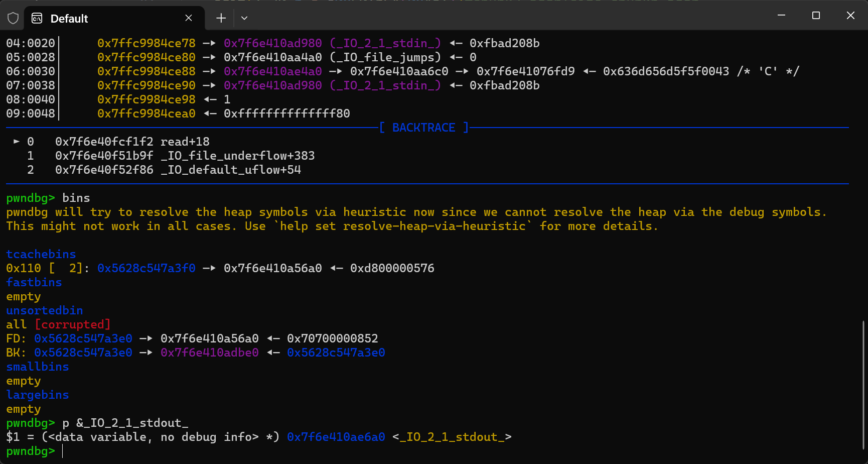The image size is (868, 464).
Task: Open a new tab with the plus icon
Action: (x=221, y=19)
